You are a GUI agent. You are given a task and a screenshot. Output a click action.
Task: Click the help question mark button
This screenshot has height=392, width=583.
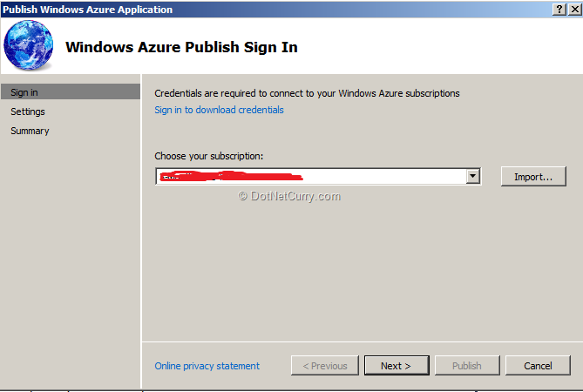tap(558, 9)
